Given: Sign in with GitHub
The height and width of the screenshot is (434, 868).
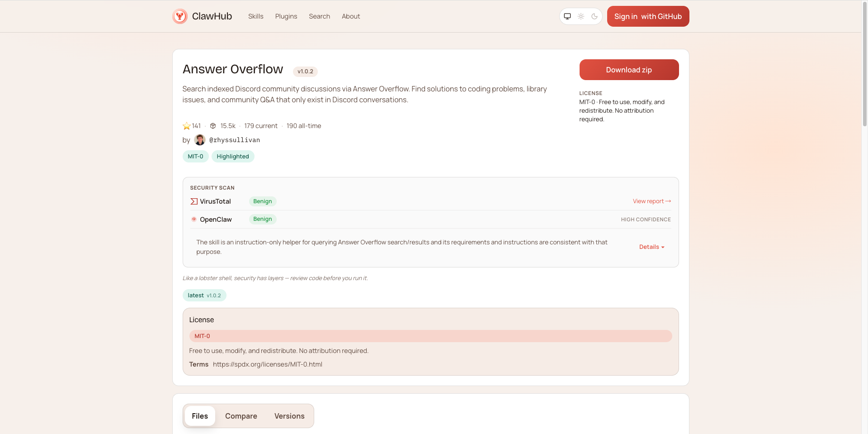Looking at the screenshot, I should point(647,16).
